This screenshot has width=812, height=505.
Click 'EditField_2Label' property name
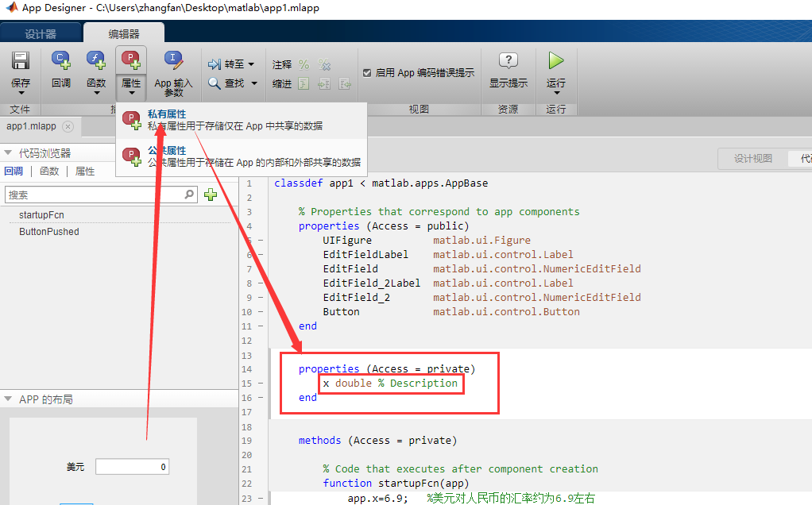(x=371, y=283)
